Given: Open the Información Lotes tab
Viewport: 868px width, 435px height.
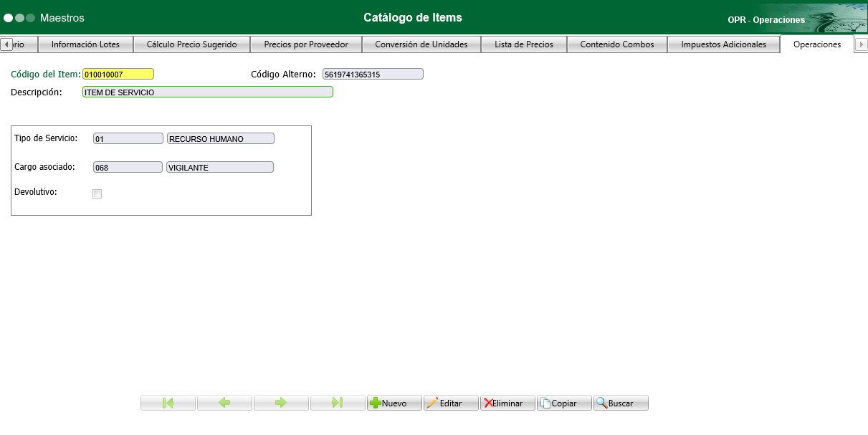Looking at the screenshot, I should [85, 44].
